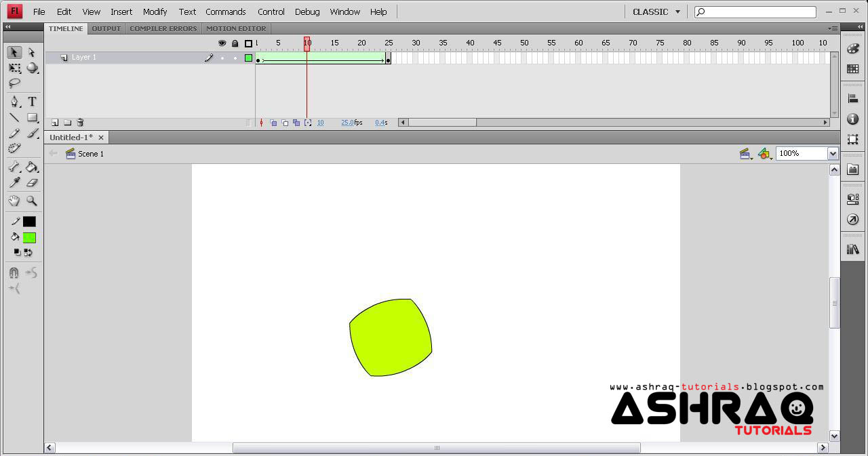The height and width of the screenshot is (456, 868).
Task: Open the Info panel icon
Action: [x=853, y=119]
